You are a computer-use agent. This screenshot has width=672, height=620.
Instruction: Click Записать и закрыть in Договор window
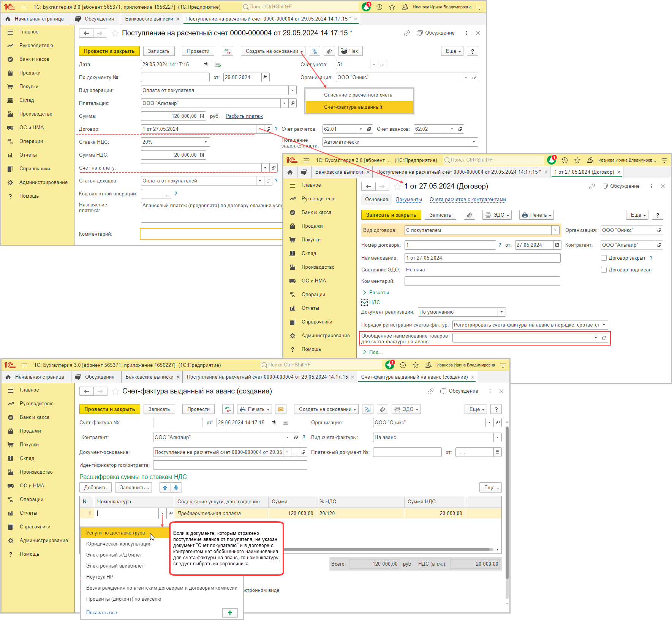click(x=391, y=215)
